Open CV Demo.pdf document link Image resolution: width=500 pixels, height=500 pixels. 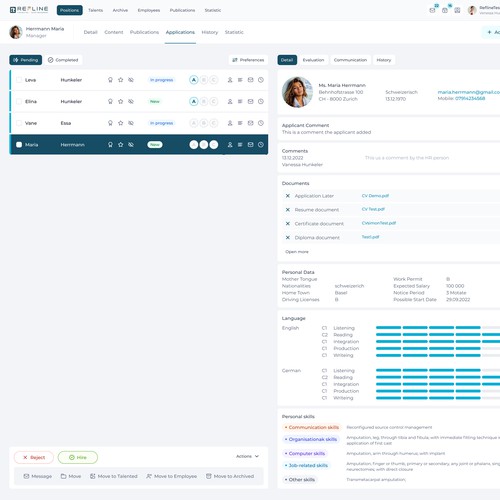click(375, 196)
